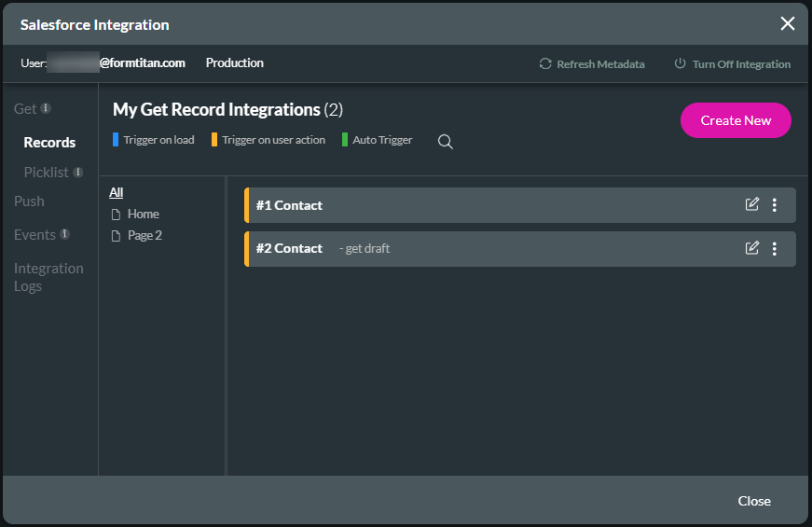Click the 'Trigger on user action' legend text
This screenshot has height=527, width=812.
coord(273,140)
